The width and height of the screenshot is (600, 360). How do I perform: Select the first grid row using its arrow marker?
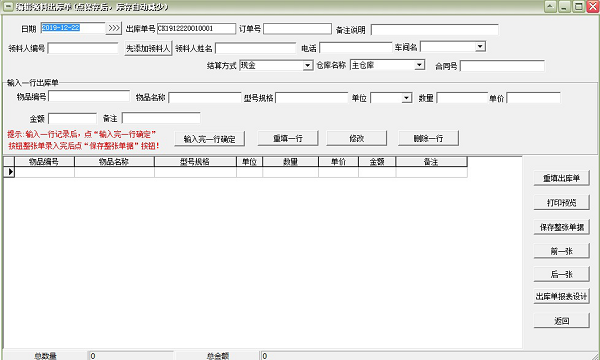tap(10, 172)
